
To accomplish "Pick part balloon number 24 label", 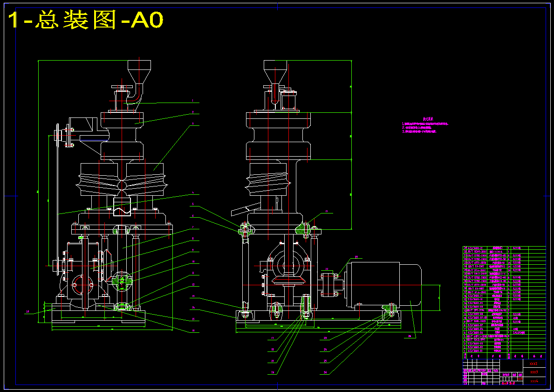I will 325,350.
